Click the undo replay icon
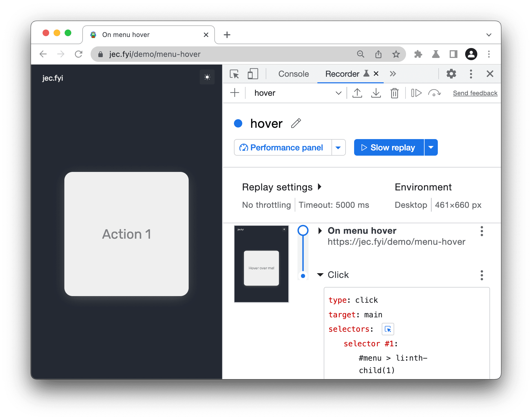The image size is (532, 420). point(433,93)
